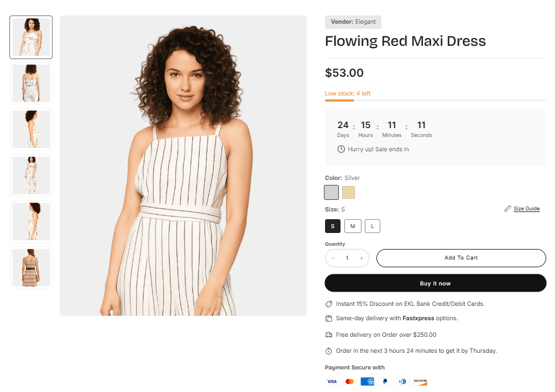Click the discount tag icon
The height and width of the screenshot is (392, 555).
pos(329,304)
